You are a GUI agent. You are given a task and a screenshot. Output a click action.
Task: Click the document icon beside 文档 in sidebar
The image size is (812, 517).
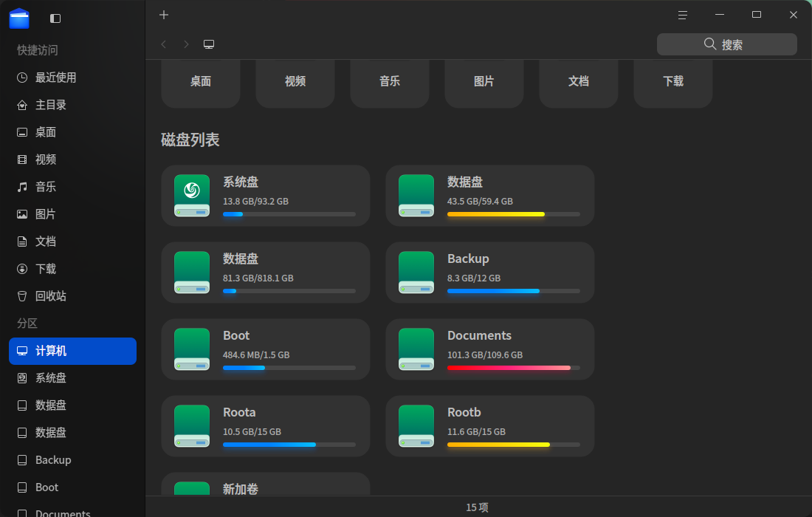[x=21, y=242]
